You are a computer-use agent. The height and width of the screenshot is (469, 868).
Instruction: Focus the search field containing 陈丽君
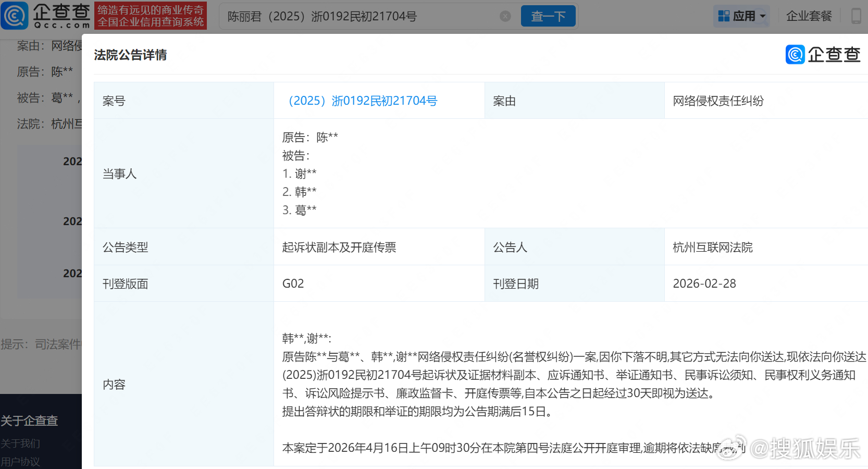[x=359, y=16]
